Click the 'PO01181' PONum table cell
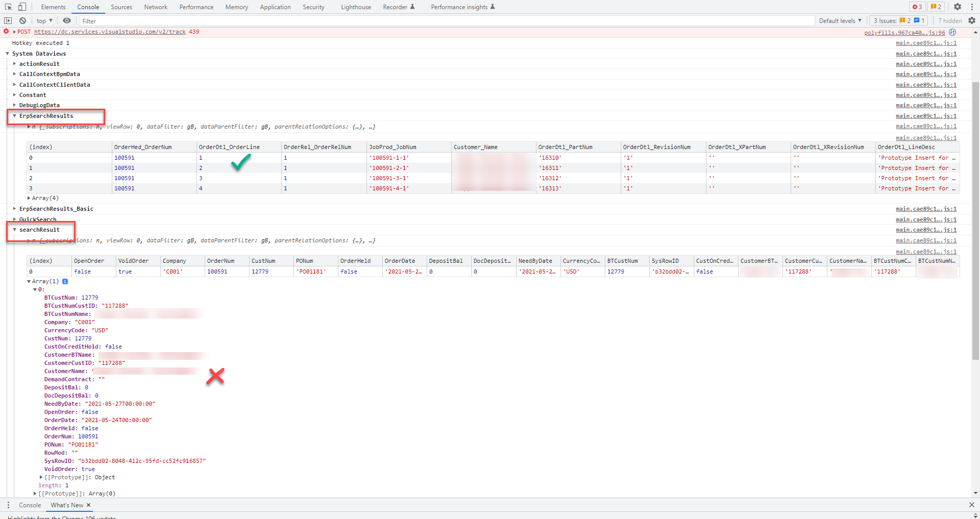 [x=316, y=271]
